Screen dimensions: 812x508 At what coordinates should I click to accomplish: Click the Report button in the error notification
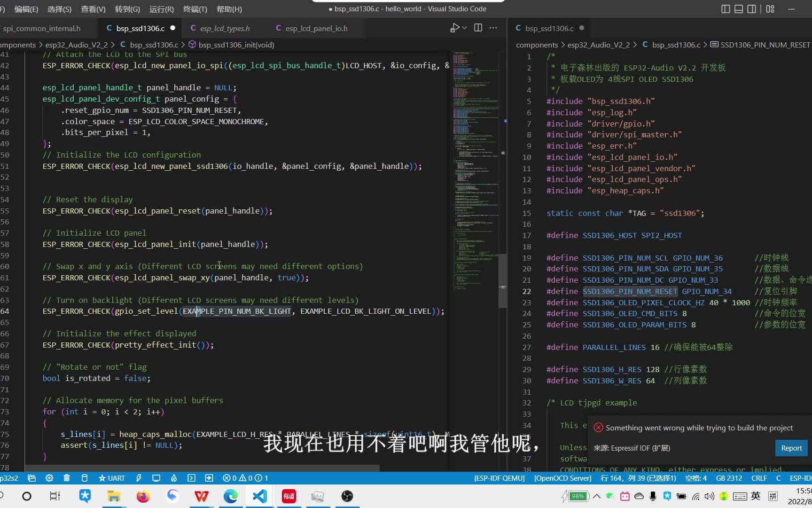791,448
